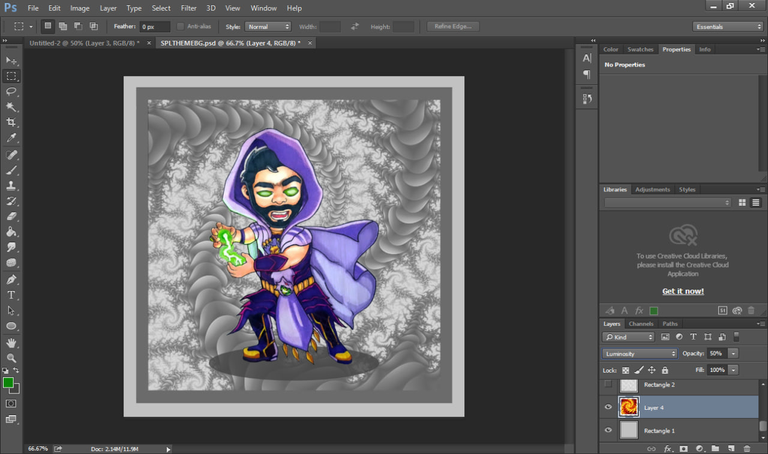Open the Style Normal dropdown
Image resolution: width=768 pixels, height=454 pixels.
pos(268,26)
